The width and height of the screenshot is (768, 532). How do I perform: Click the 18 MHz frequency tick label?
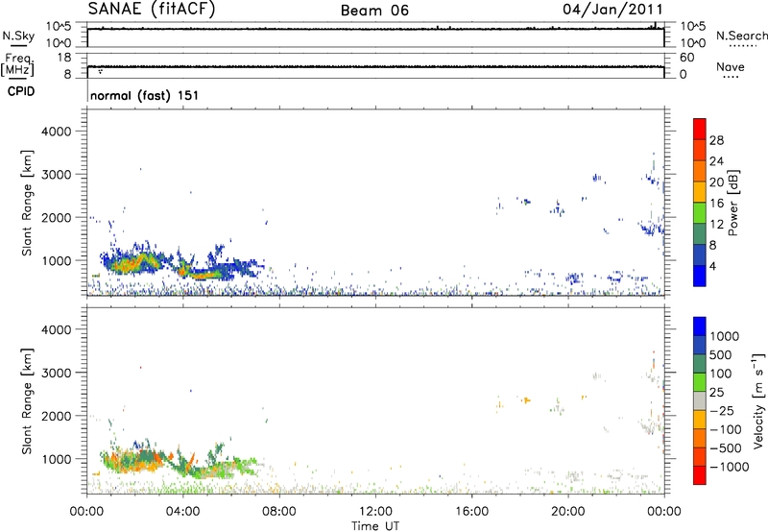pyautogui.click(x=64, y=58)
